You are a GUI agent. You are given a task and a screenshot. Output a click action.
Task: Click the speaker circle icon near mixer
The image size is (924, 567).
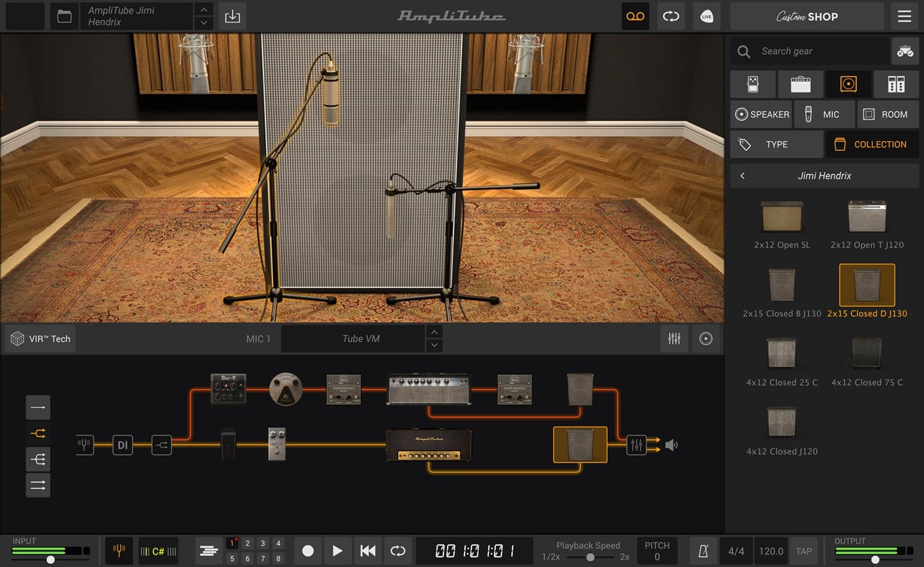(x=706, y=338)
